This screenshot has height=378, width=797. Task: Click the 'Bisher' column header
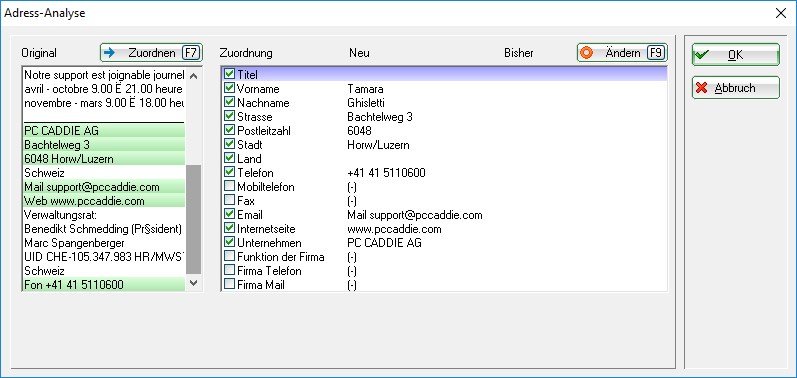click(518, 53)
